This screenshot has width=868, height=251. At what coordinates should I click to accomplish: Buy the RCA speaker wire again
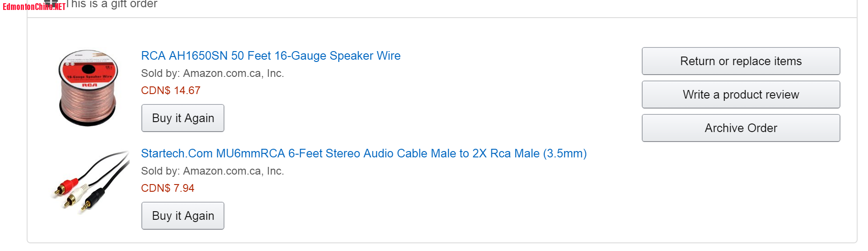tap(183, 118)
